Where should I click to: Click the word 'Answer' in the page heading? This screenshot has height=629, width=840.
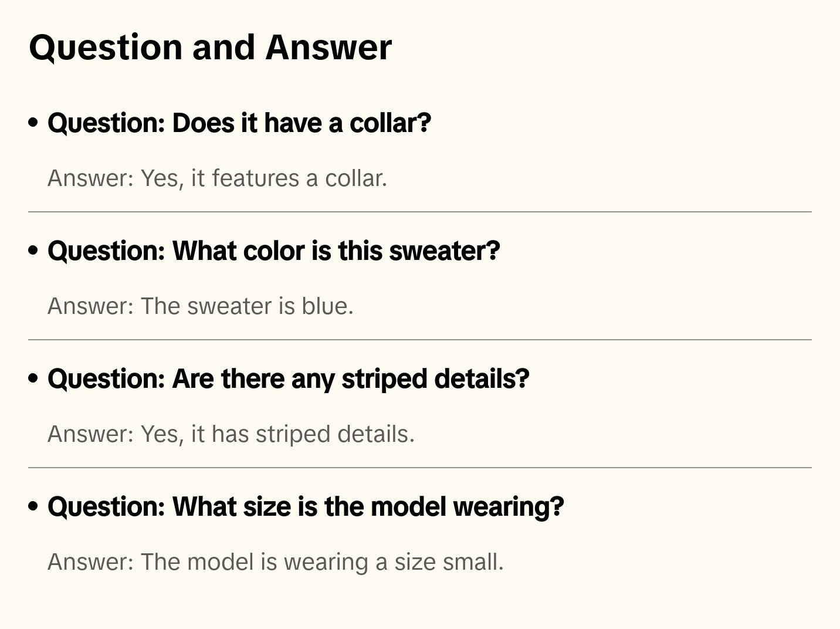point(328,47)
